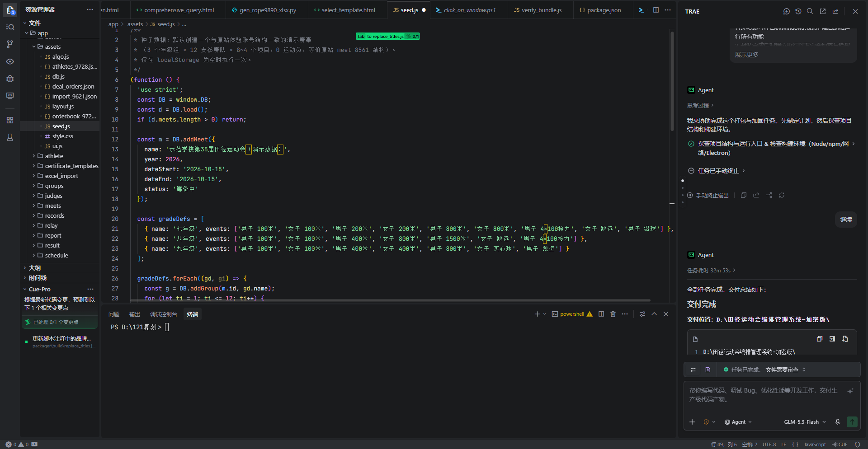868x449 pixels.
Task: Open notifications bell in status bar
Action: (857, 444)
